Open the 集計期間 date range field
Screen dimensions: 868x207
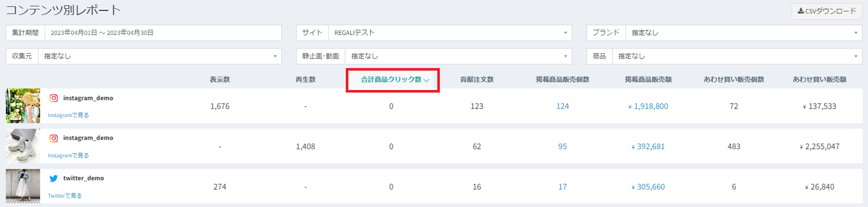163,33
